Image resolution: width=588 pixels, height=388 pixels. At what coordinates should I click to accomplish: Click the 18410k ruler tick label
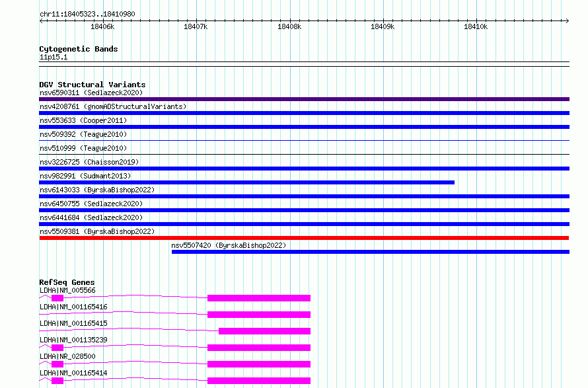(x=476, y=26)
